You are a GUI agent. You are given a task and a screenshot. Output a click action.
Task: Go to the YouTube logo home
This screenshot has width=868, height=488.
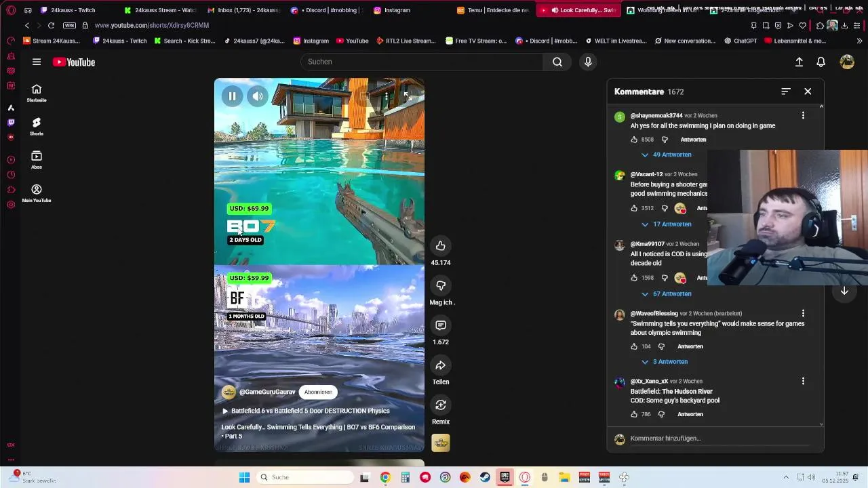click(74, 62)
